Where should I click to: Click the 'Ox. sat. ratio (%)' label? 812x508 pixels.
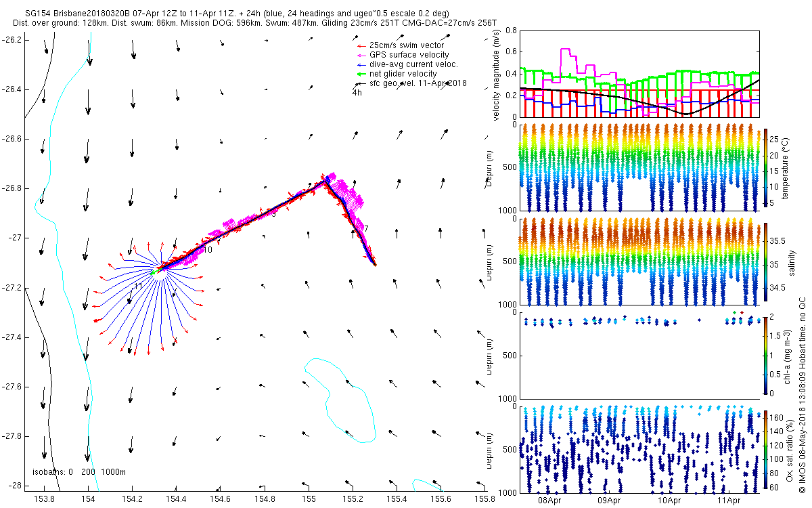pyautogui.click(x=789, y=450)
